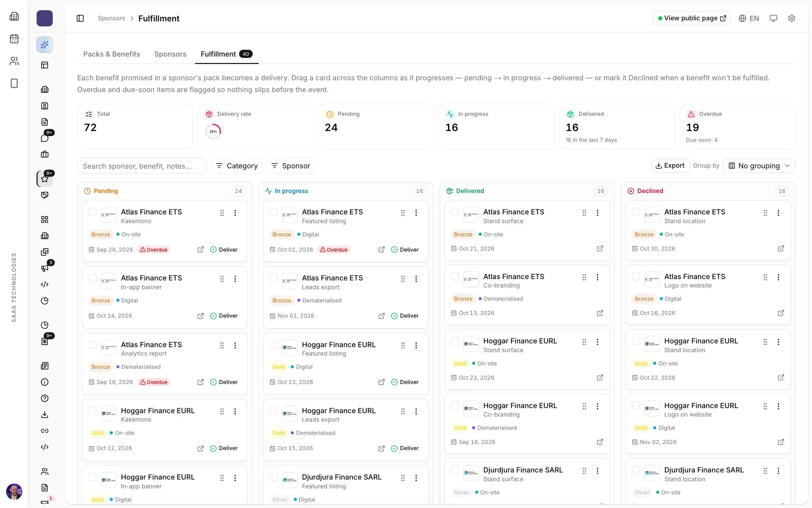
Task: Open more options on Atlas Kakemono card
Action: pos(235,213)
